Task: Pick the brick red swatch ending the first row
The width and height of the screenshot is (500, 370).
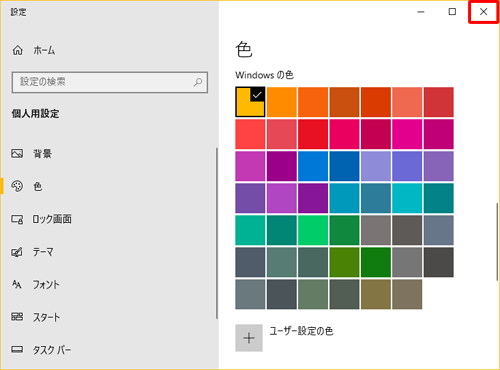Action: 439,102
